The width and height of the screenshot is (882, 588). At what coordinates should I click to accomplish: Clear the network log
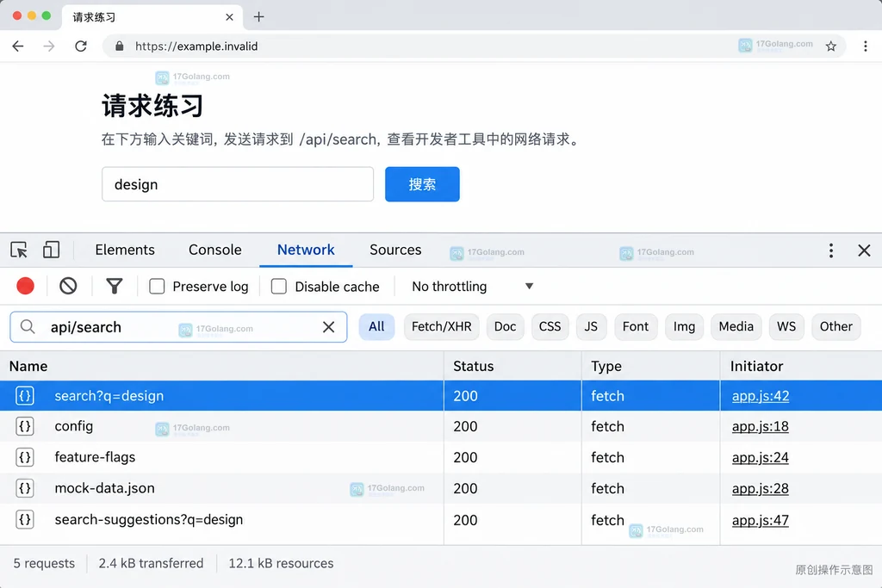tap(68, 286)
